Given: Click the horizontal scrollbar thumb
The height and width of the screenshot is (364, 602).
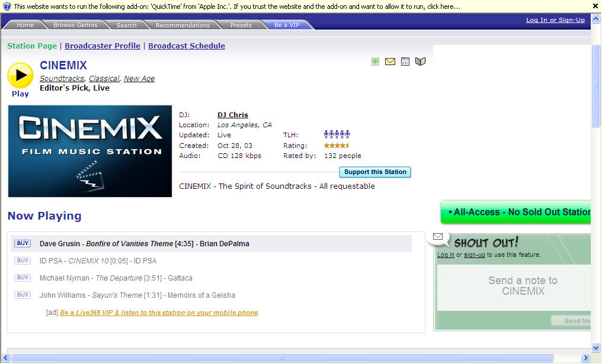Looking at the screenshot, I should 282,358.
